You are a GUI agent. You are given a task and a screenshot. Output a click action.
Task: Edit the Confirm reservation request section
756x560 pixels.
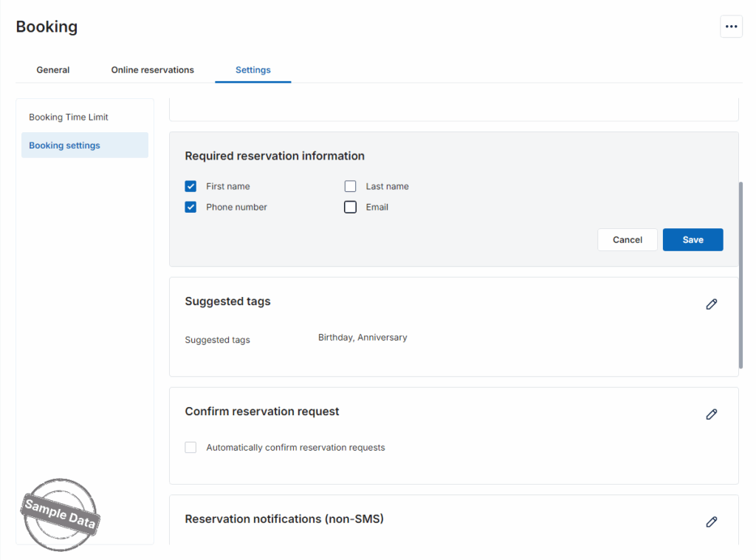[x=711, y=414]
